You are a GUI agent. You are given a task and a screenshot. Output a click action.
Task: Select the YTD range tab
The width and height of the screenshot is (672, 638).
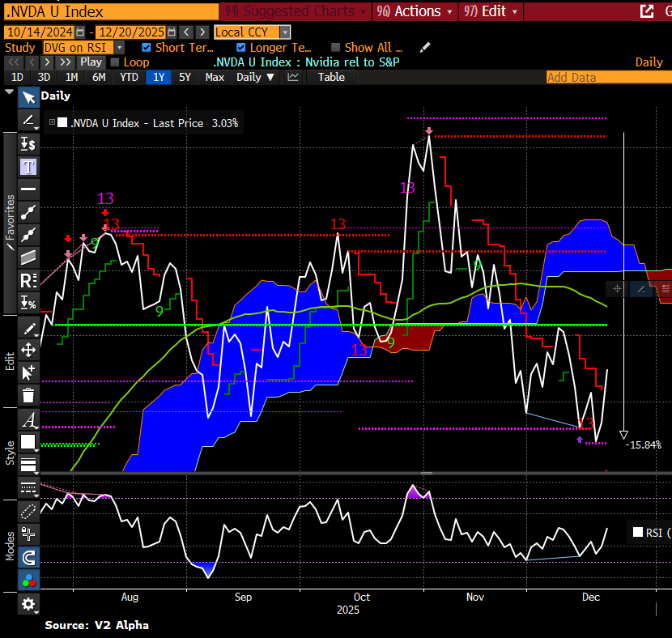click(129, 77)
